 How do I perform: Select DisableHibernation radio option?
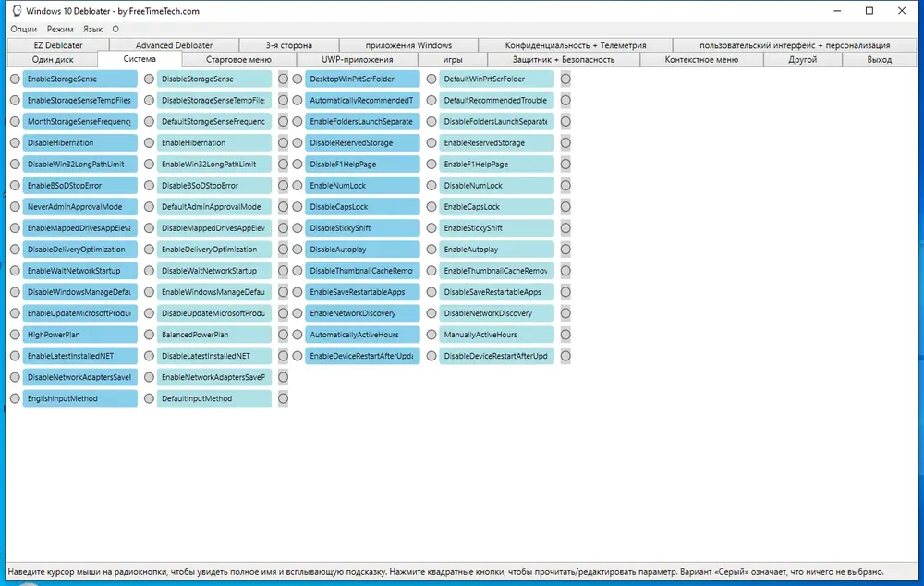pyautogui.click(x=15, y=142)
